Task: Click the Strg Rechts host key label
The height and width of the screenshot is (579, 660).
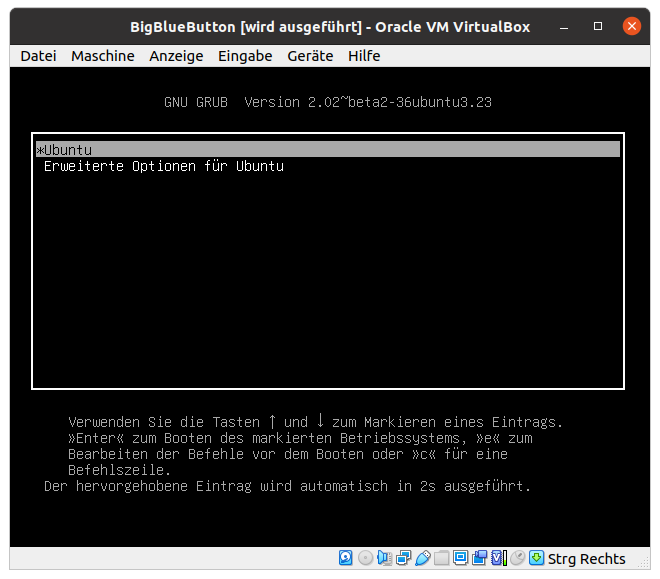Action: click(586, 559)
